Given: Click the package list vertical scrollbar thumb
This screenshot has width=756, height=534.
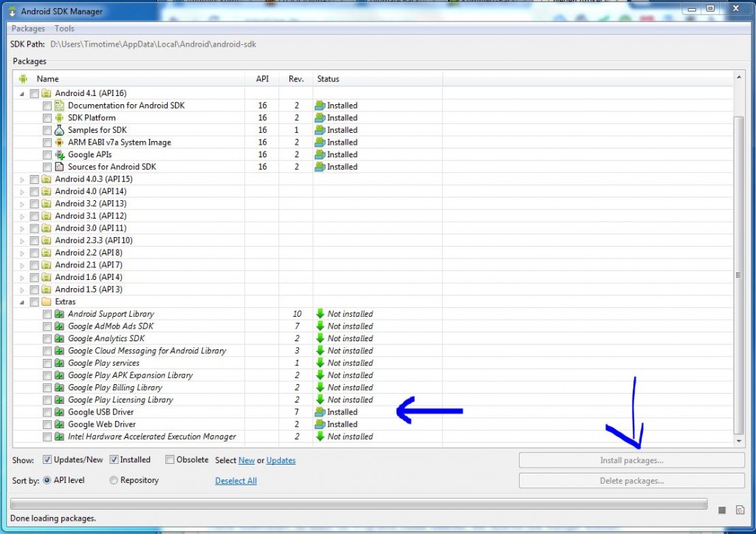Looking at the screenshot, I should tap(738, 275).
